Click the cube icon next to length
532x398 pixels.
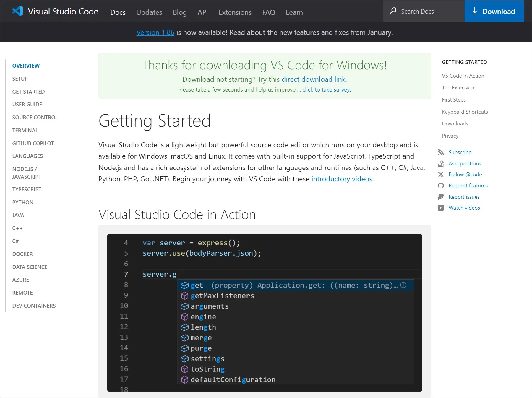click(x=185, y=327)
